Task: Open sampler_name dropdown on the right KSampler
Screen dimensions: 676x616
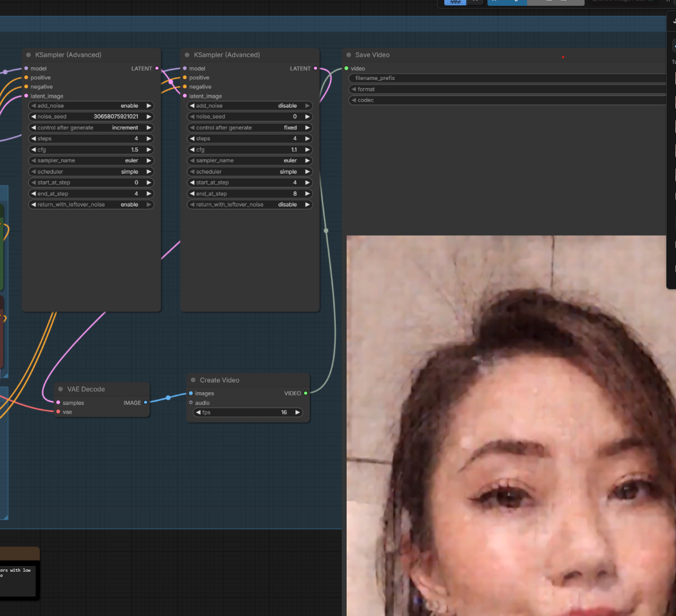Action: pos(249,160)
